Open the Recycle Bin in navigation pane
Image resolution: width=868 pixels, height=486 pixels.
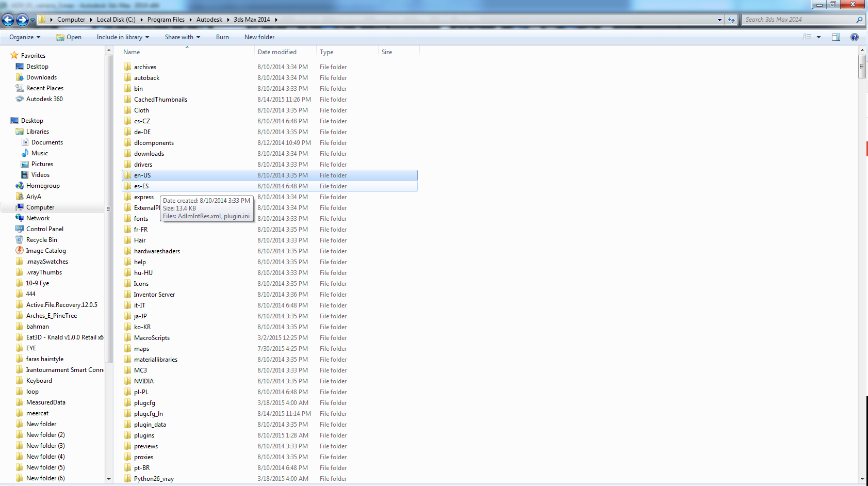tap(41, 240)
